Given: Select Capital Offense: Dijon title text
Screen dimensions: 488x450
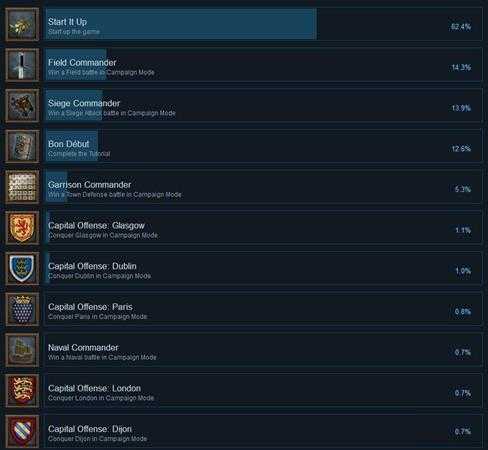Looking at the screenshot, I should coord(90,429).
